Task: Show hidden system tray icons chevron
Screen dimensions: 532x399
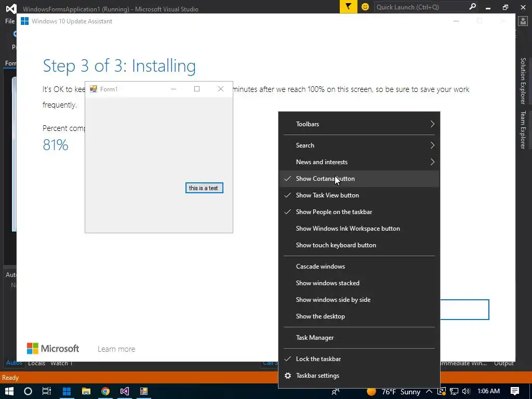Action: tap(429, 392)
